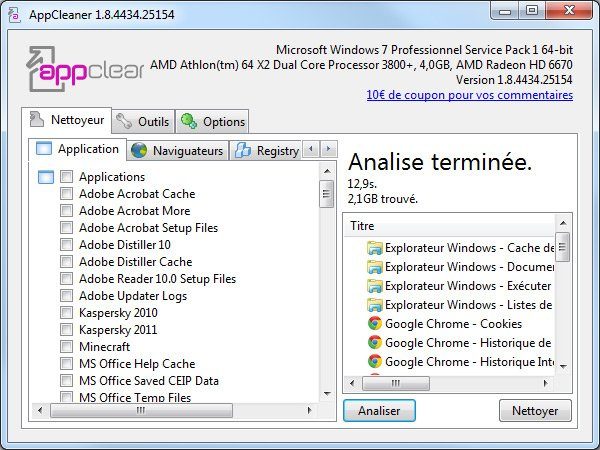The height and width of the screenshot is (450, 600).
Task: Click application list horizontal scroll thumb
Action: coord(141,411)
